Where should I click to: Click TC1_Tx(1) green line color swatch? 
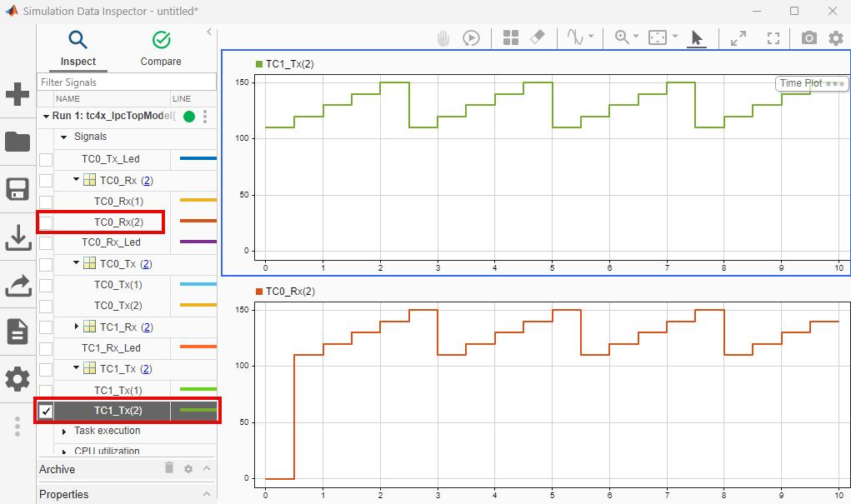click(x=198, y=389)
